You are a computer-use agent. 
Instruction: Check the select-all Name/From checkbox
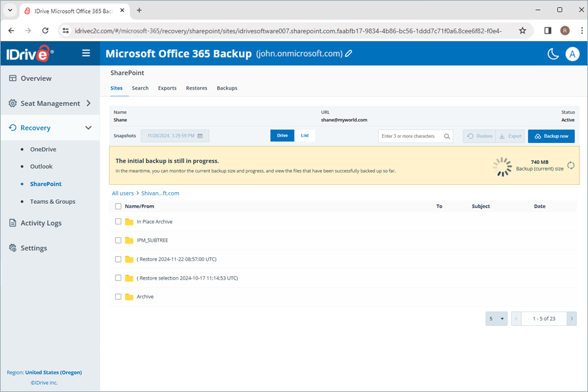point(118,206)
